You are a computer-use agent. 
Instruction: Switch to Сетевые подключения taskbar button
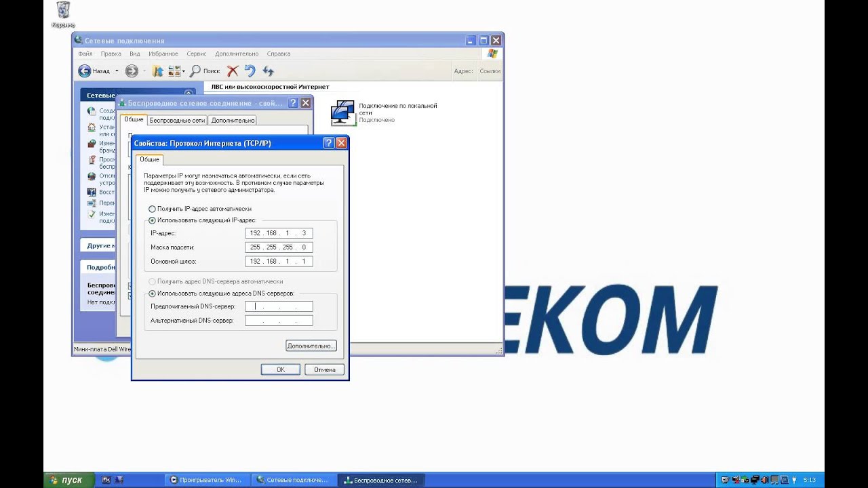(x=292, y=480)
